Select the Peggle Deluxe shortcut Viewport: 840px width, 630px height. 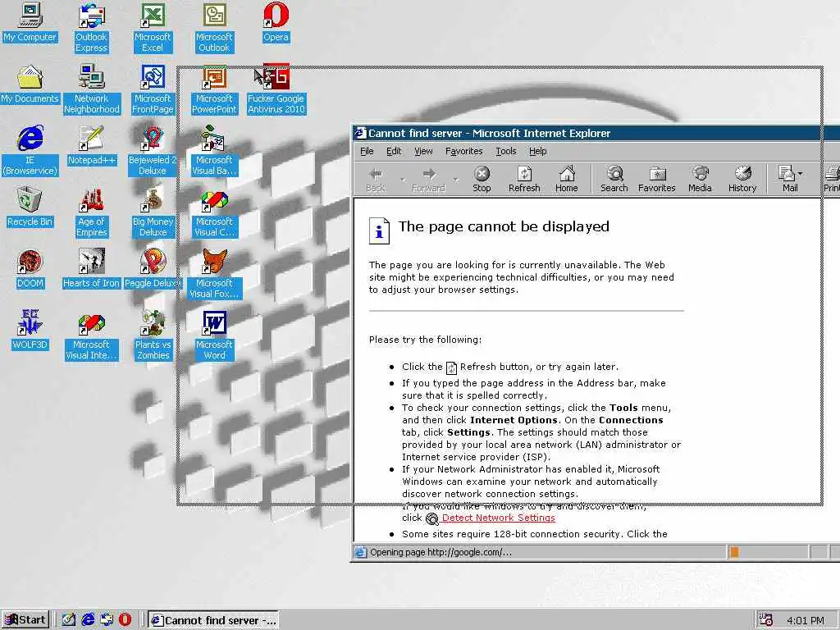153,268
